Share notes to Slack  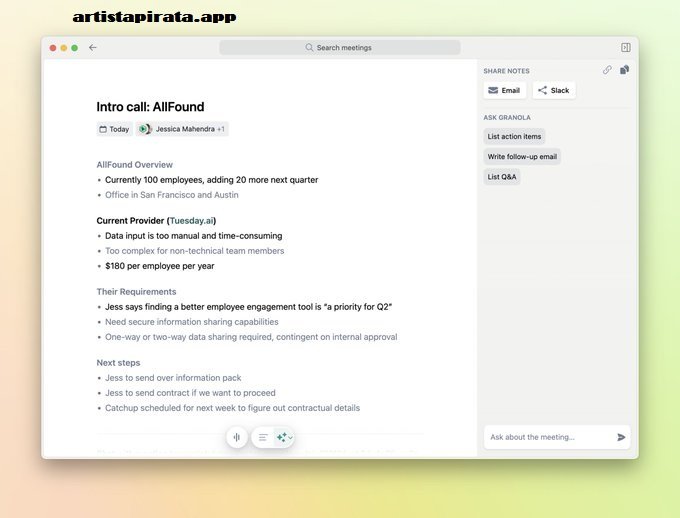coord(554,90)
